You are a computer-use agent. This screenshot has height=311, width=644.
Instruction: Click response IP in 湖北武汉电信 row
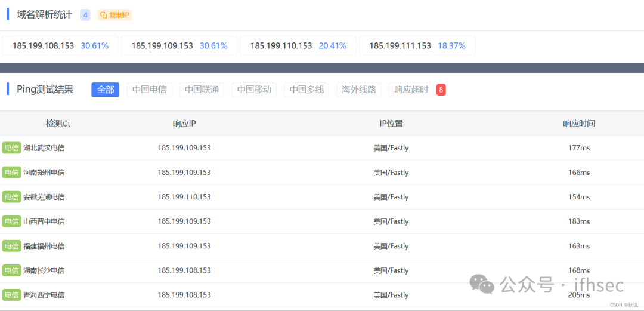click(184, 148)
